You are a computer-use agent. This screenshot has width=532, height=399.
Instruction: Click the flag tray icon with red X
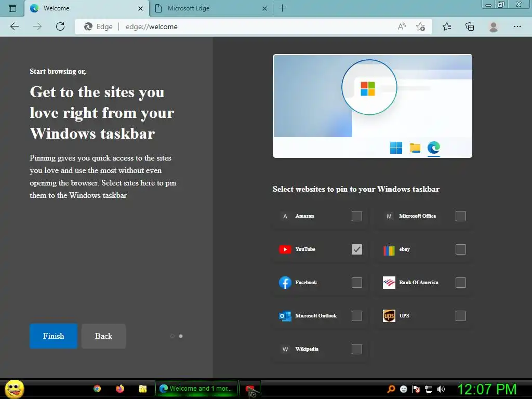416,389
